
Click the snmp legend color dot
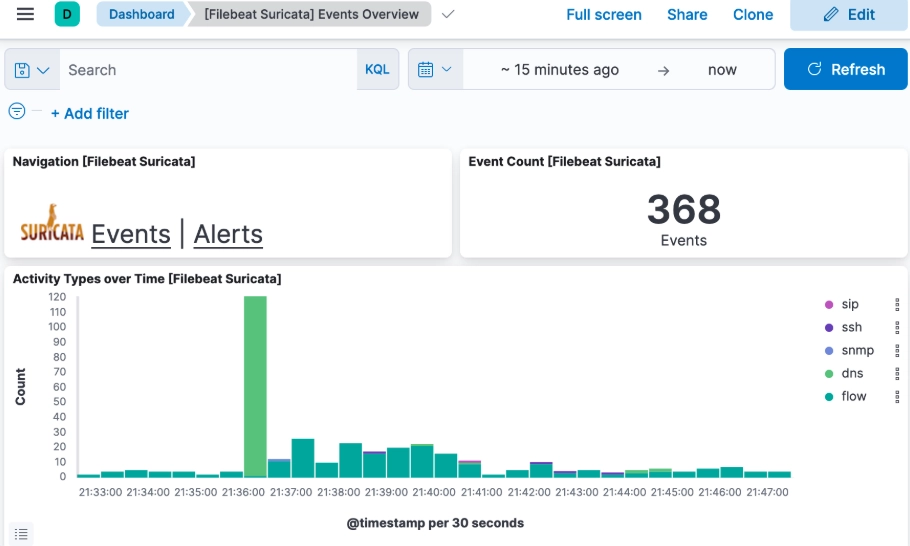click(x=829, y=350)
